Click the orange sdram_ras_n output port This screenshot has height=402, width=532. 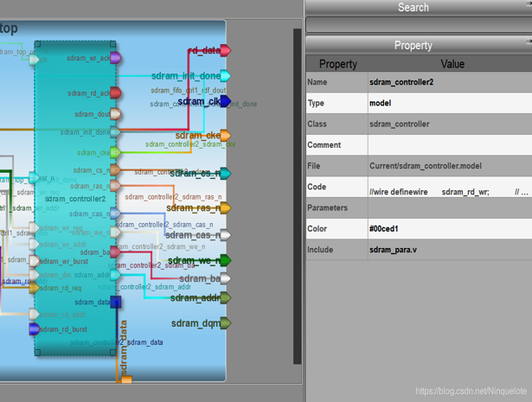pyautogui.click(x=225, y=208)
